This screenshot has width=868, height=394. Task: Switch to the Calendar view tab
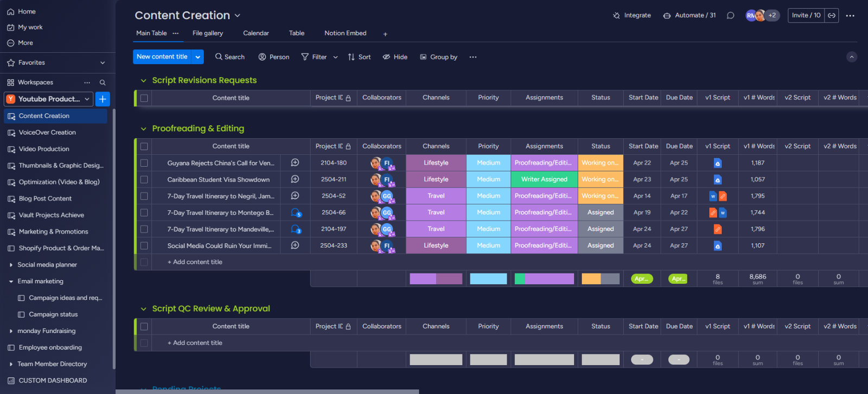pos(256,33)
